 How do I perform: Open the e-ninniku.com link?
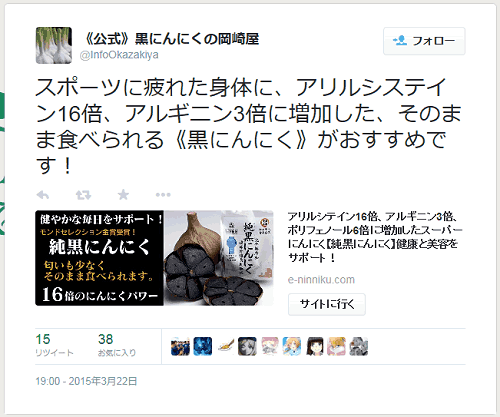click(321, 280)
